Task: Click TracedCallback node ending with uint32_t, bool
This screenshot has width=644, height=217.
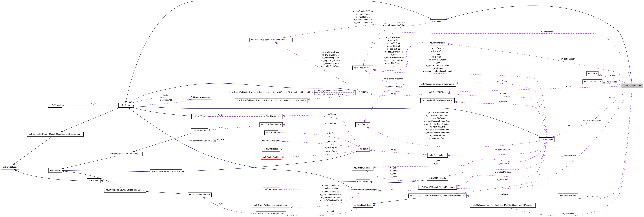Action: [x=271, y=101]
